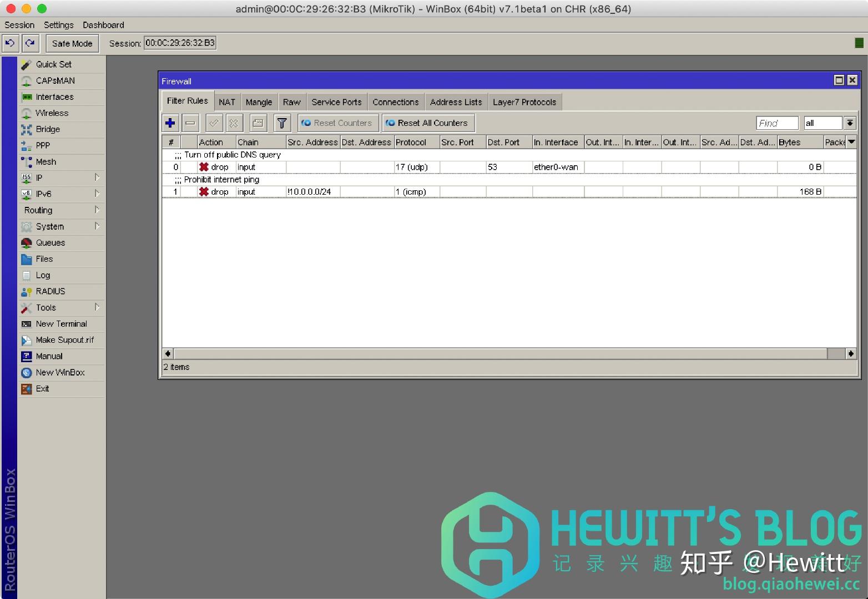Click the Undo icon in the top toolbar
The image size is (868, 599).
10,43
